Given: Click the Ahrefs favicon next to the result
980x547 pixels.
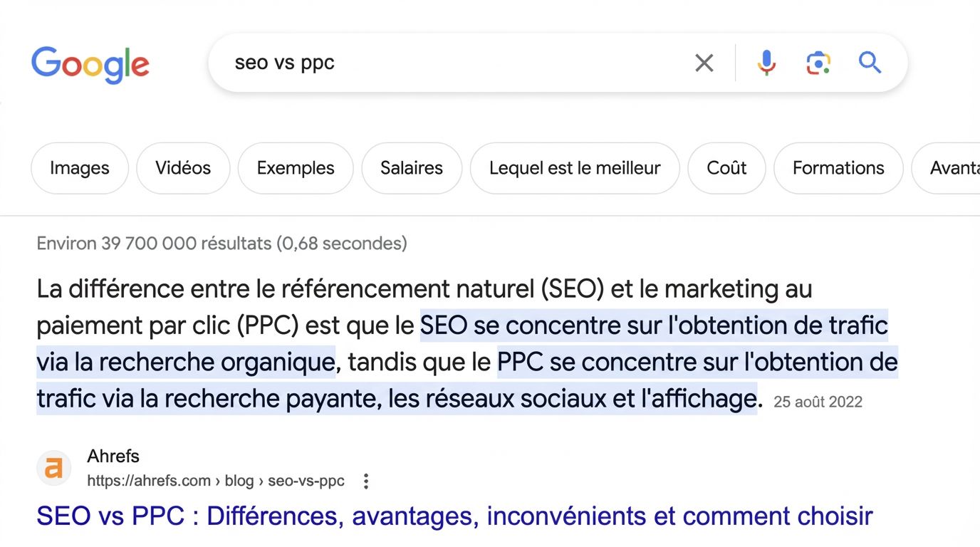Looking at the screenshot, I should click(x=54, y=468).
